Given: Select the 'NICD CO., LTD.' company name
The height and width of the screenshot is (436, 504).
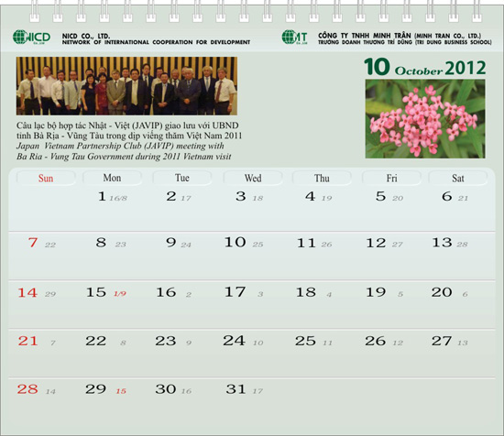Looking at the screenshot, I should (86, 36).
